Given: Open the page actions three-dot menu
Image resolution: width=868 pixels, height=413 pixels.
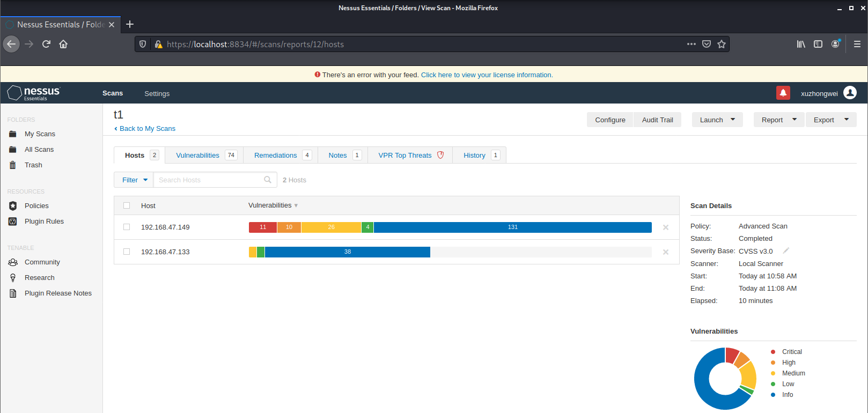Looking at the screenshot, I should tap(692, 44).
